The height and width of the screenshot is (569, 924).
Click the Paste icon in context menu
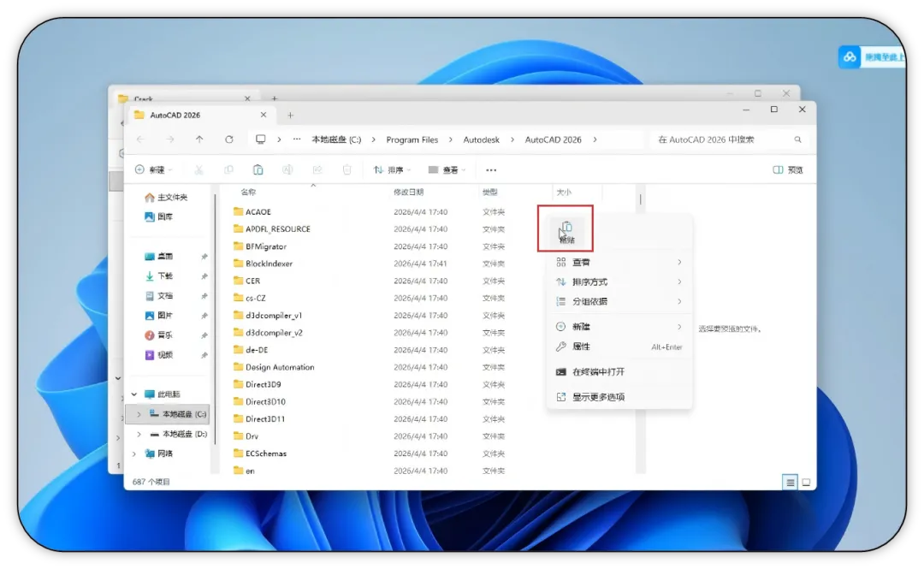pyautogui.click(x=566, y=231)
